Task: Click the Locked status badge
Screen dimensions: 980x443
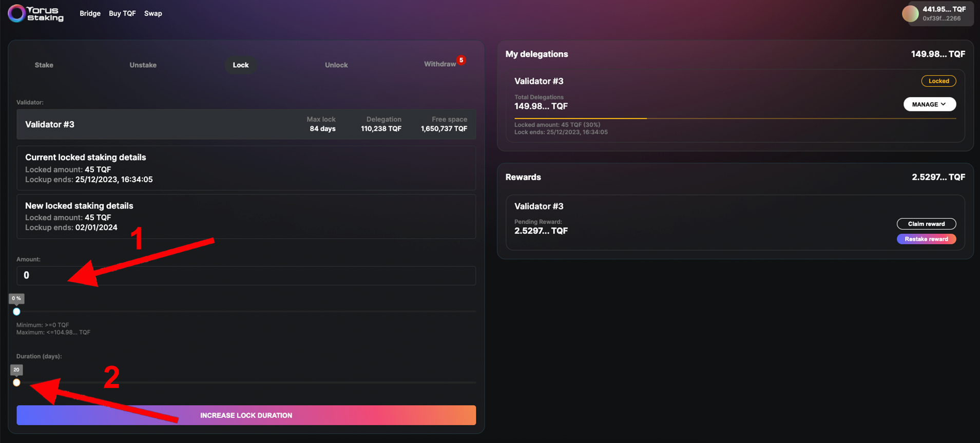Action: (938, 81)
